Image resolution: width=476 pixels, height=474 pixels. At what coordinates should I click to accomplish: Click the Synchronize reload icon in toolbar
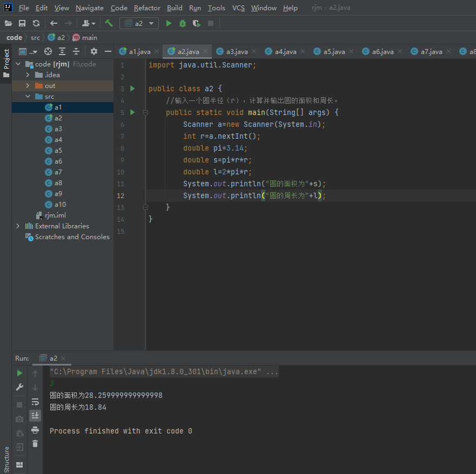36,23
